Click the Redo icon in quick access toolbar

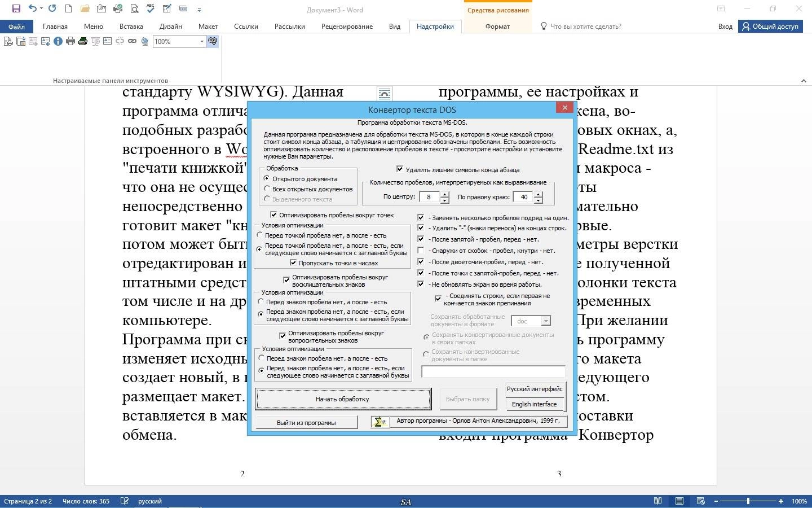[52, 8]
